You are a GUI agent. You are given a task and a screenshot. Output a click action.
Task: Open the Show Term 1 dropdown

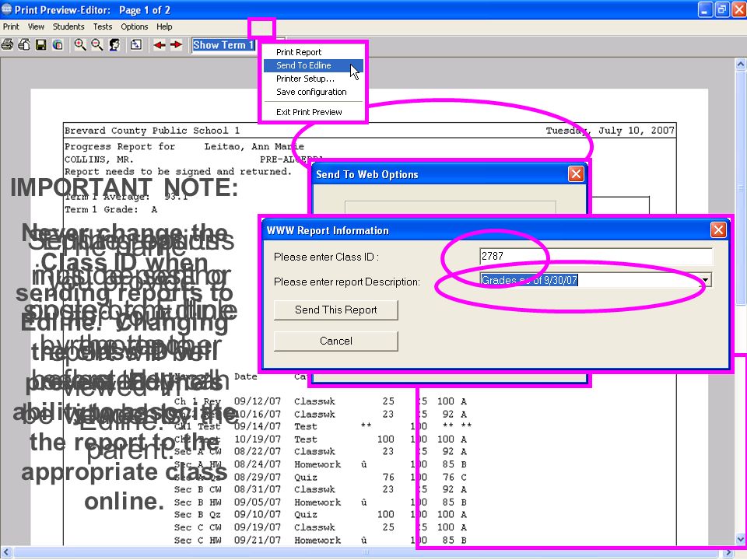point(224,45)
